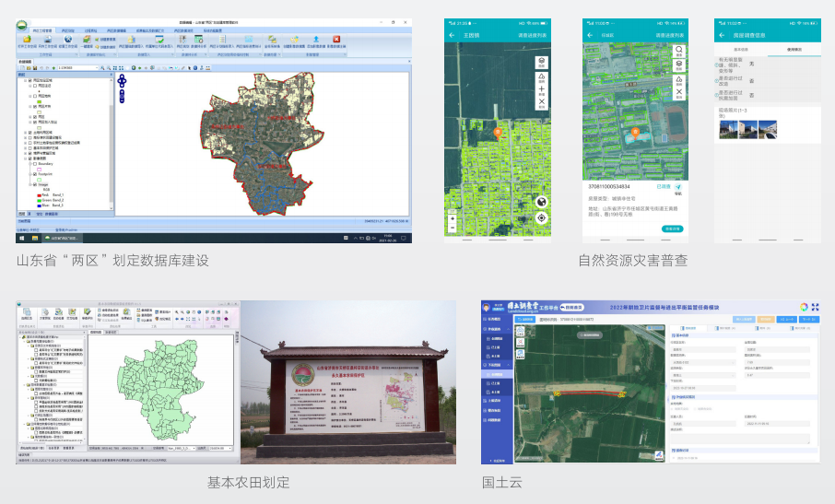Open 调查进度列表 on the 王因镇 screen
This screenshot has width=835, height=504.
click(x=533, y=35)
